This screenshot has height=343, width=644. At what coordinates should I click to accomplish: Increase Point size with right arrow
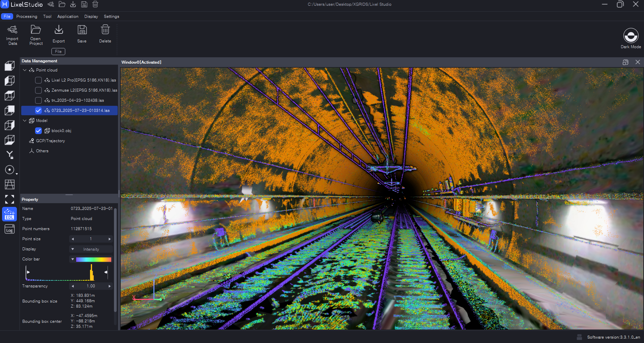tap(109, 239)
